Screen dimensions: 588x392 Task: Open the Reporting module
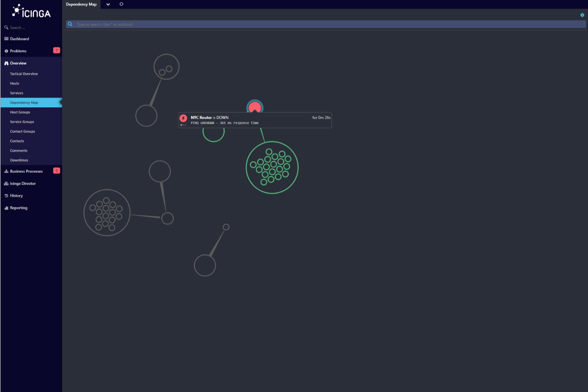[x=18, y=208]
